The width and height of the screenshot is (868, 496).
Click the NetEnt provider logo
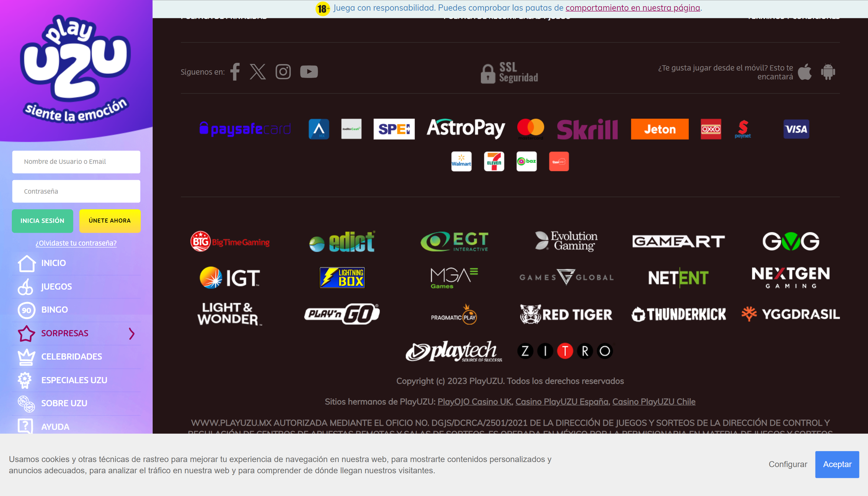coord(678,278)
